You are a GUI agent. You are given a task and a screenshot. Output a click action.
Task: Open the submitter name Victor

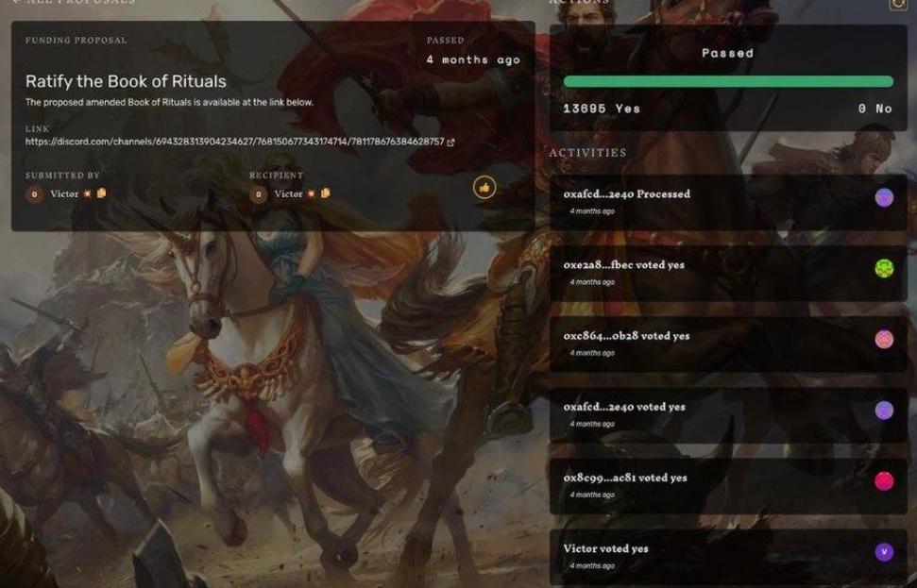(64, 193)
